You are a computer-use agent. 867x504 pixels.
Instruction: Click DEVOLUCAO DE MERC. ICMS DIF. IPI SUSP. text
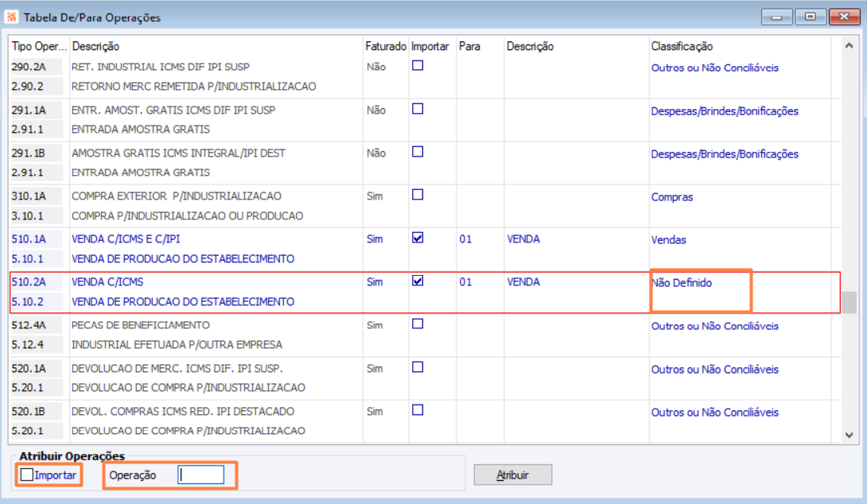pos(177,368)
